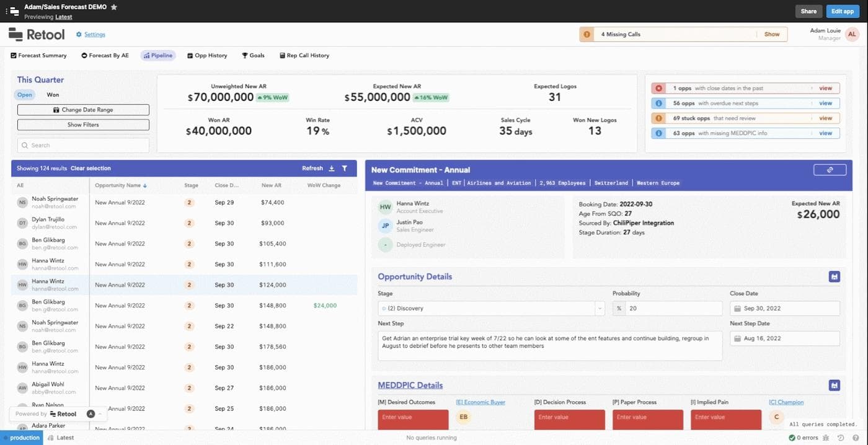Click the Change Date Range button
Viewport: 868px width, 445px height.
(x=83, y=110)
